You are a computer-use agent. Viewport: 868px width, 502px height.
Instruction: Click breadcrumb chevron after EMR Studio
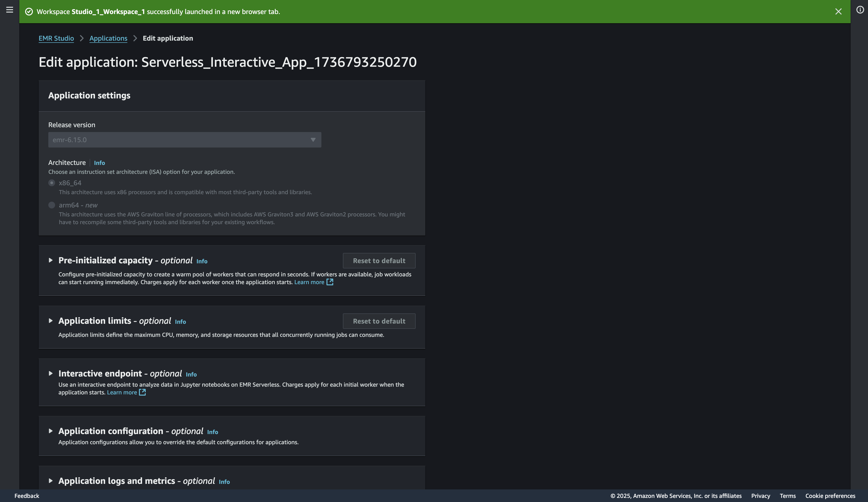tap(82, 38)
